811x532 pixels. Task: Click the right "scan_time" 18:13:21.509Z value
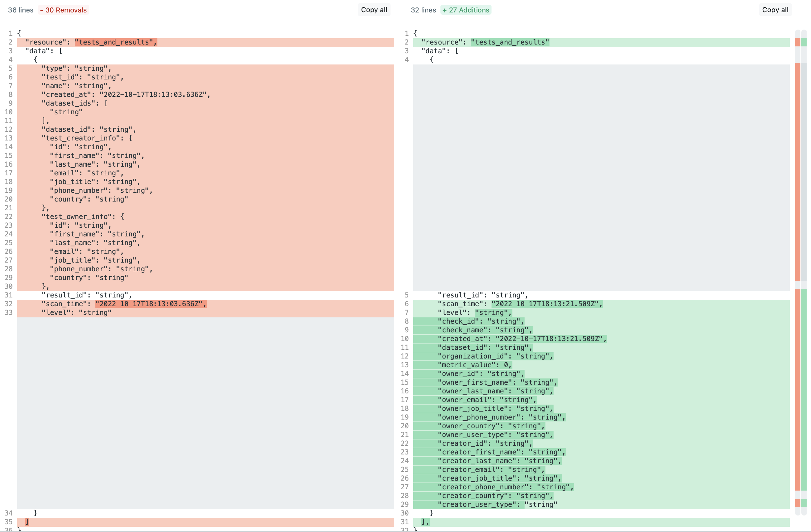coord(547,304)
